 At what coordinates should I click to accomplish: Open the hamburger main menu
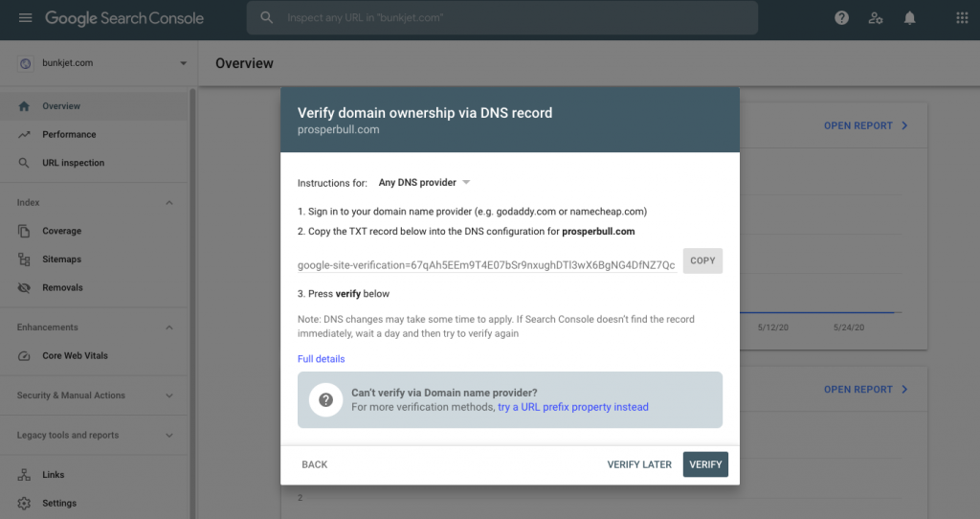pyautogui.click(x=25, y=18)
